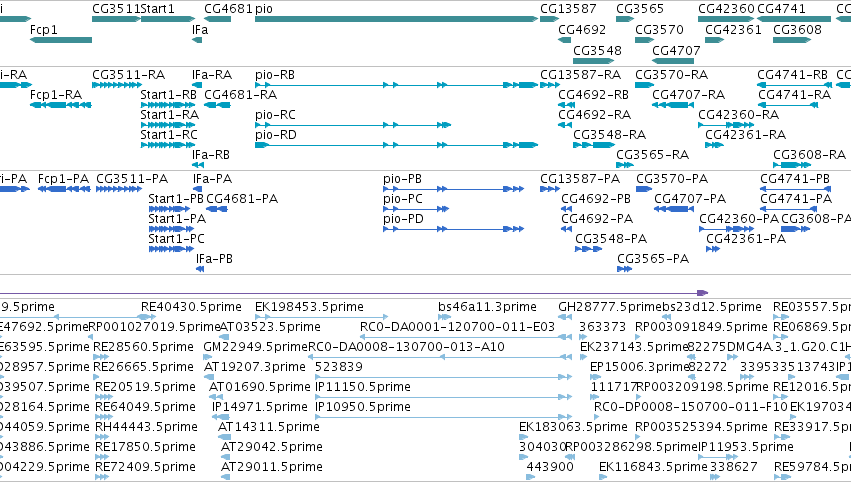Select the CG42361-PA protein feature

point(713,249)
